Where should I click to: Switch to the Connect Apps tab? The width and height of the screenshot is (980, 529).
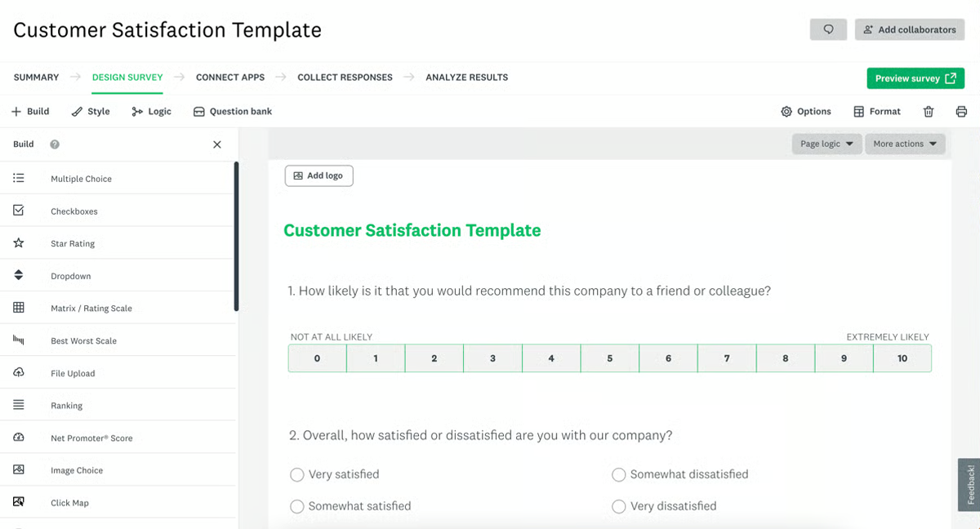[x=229, y=77]
